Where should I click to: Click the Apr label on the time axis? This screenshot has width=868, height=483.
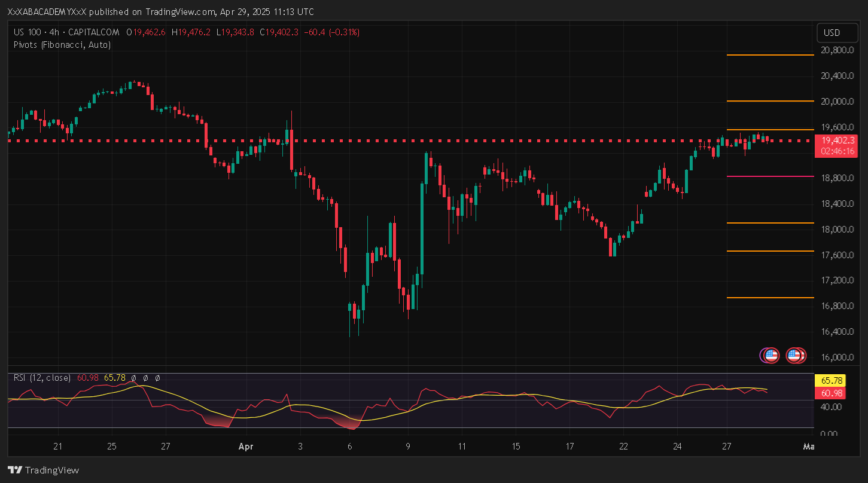(245, 447)
